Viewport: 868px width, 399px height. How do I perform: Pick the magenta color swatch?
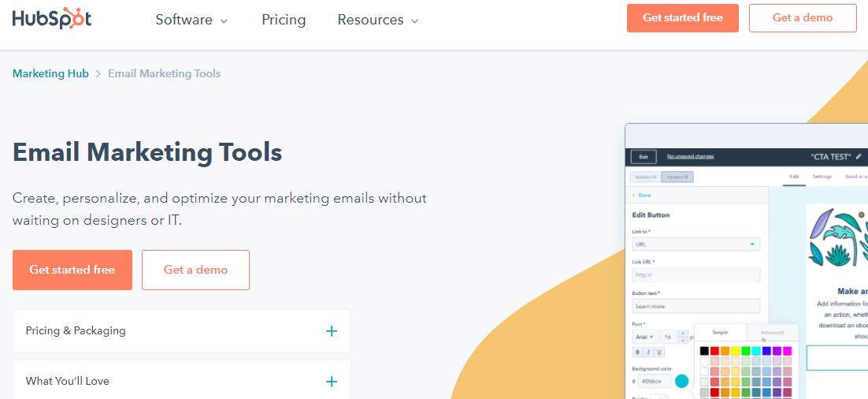[x=787, y=351]
